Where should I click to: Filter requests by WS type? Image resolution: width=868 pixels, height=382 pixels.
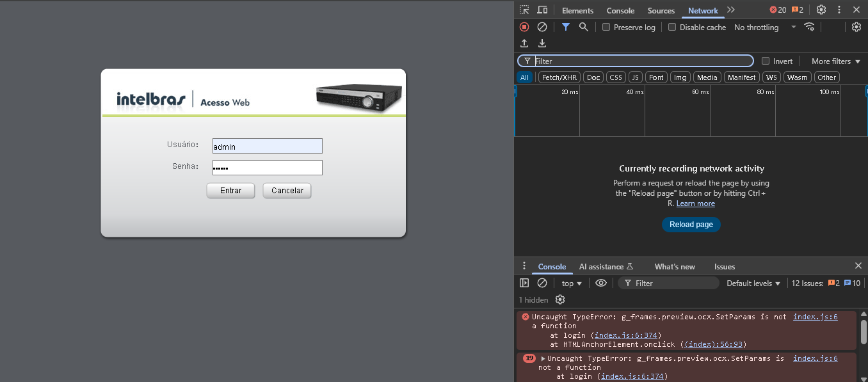point(771,77)
